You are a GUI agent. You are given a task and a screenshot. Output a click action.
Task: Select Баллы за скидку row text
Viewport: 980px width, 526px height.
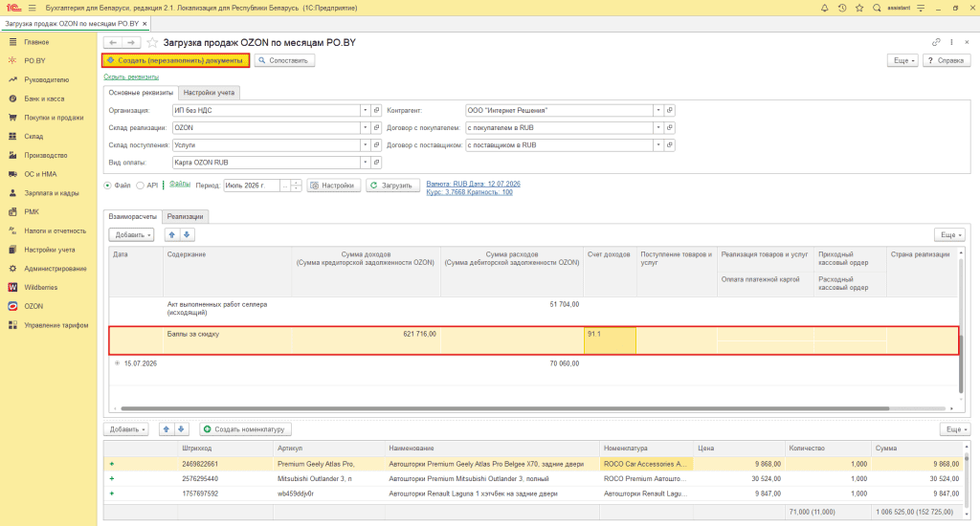(193, 334)
